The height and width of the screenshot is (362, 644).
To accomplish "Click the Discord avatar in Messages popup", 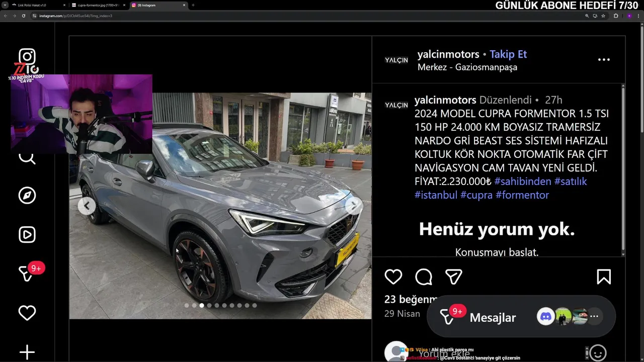I will pos(545,316).
